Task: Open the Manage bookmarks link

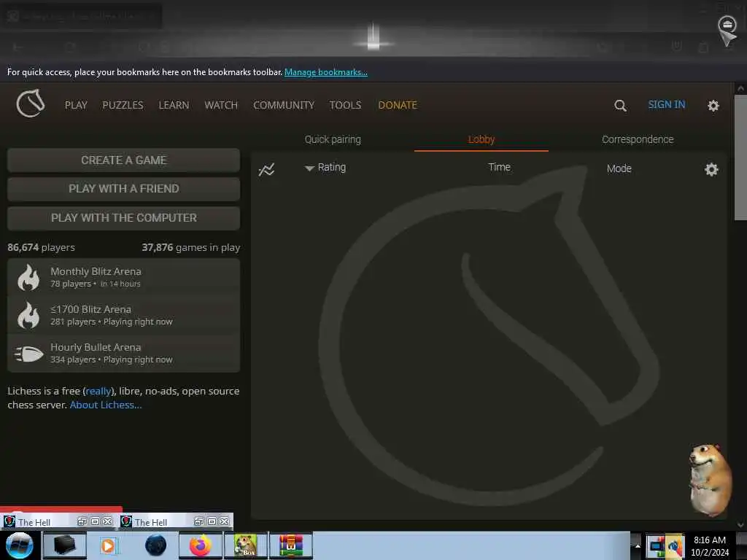Action: (x=326, y=72)
